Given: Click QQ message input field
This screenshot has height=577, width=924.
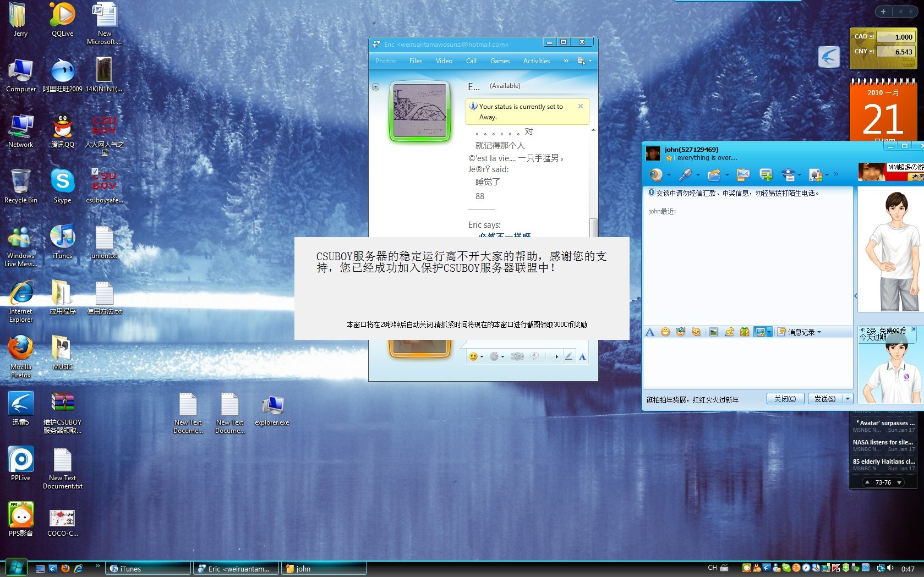Looking at the screenshot, I should point(748,363).
